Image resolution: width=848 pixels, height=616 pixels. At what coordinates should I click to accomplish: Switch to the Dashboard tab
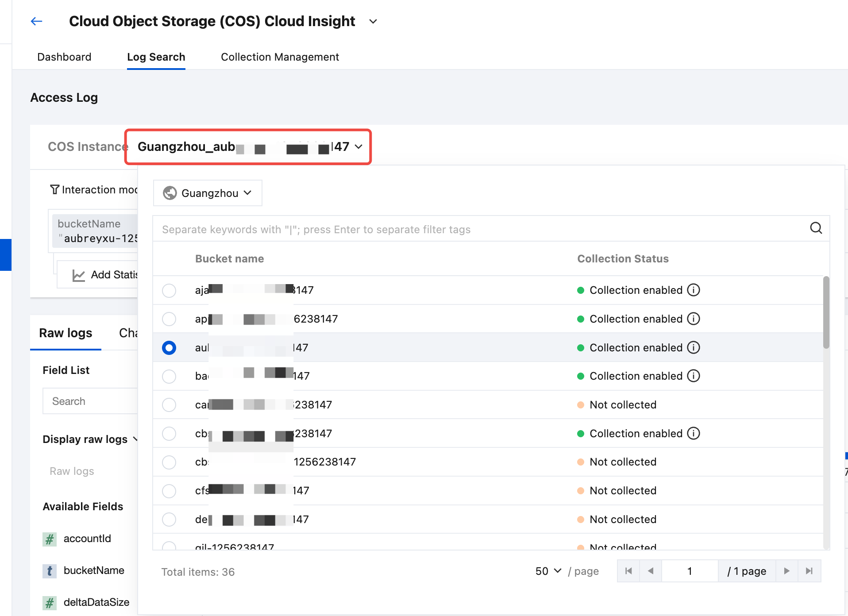[64, 57]
